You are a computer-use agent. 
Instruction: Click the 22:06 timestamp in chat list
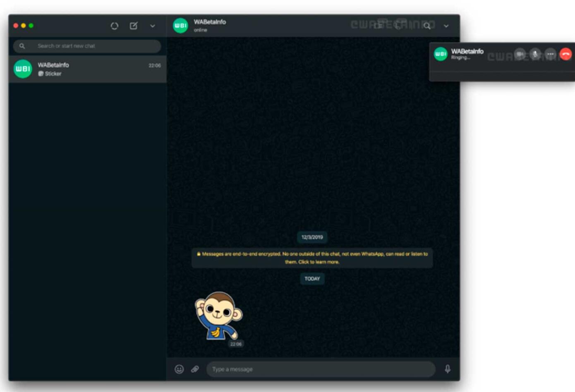point(155,65)
